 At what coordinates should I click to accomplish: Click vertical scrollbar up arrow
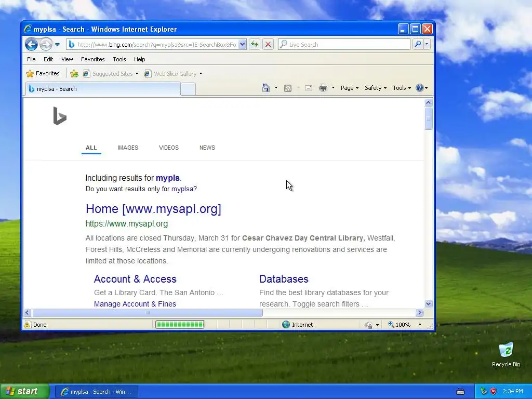click(428, 102)
